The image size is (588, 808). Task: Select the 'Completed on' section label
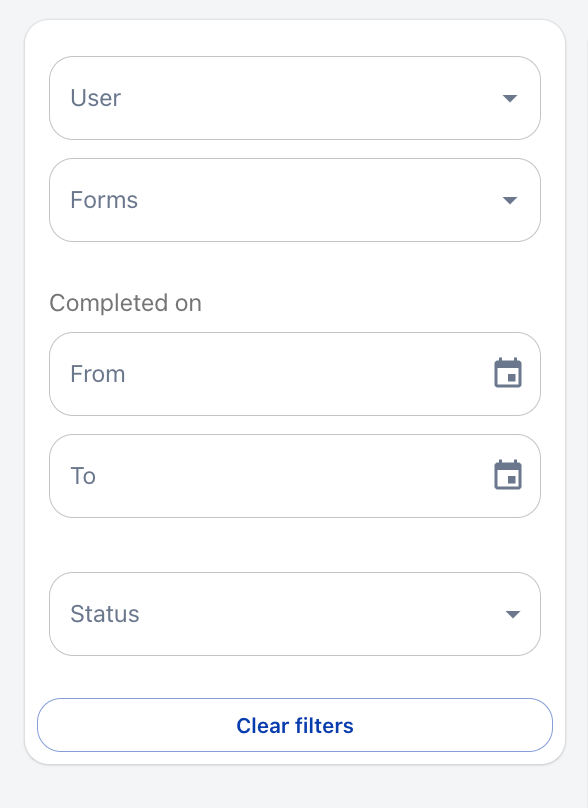(x=125, y=303)
